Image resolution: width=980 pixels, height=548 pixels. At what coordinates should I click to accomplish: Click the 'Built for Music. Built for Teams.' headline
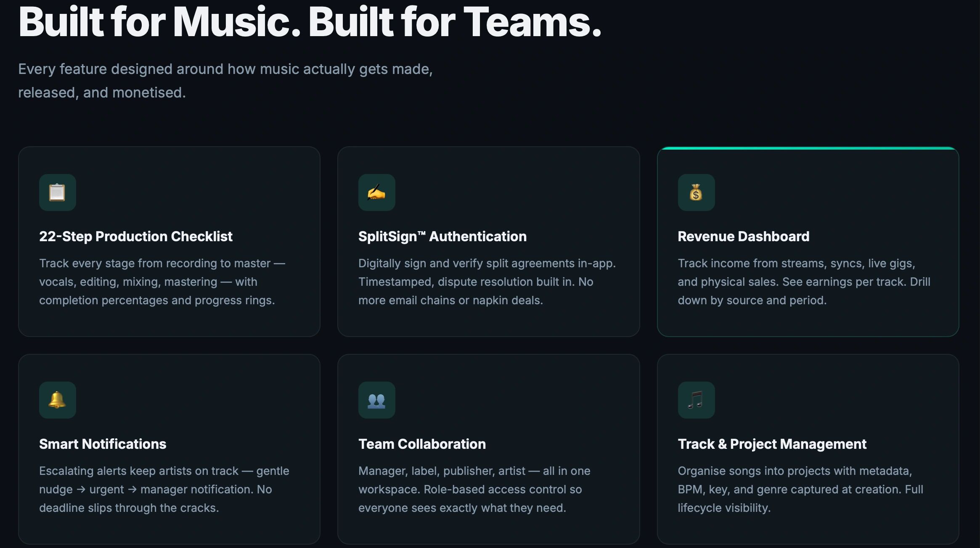(310, 22)
